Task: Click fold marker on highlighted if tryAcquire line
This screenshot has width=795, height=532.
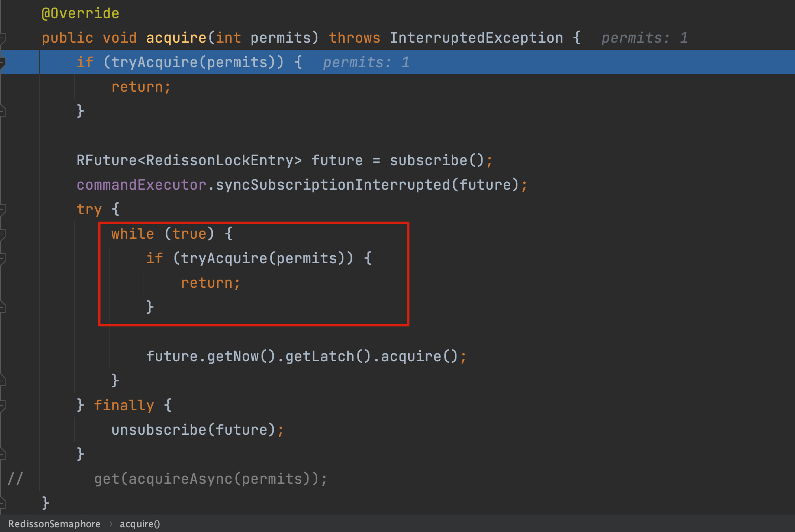Action: pos(2,62)
